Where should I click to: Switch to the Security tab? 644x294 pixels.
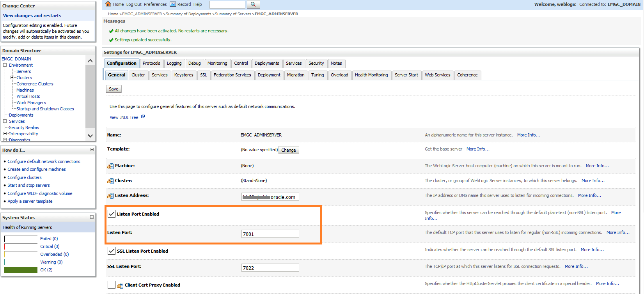(316, 63)
